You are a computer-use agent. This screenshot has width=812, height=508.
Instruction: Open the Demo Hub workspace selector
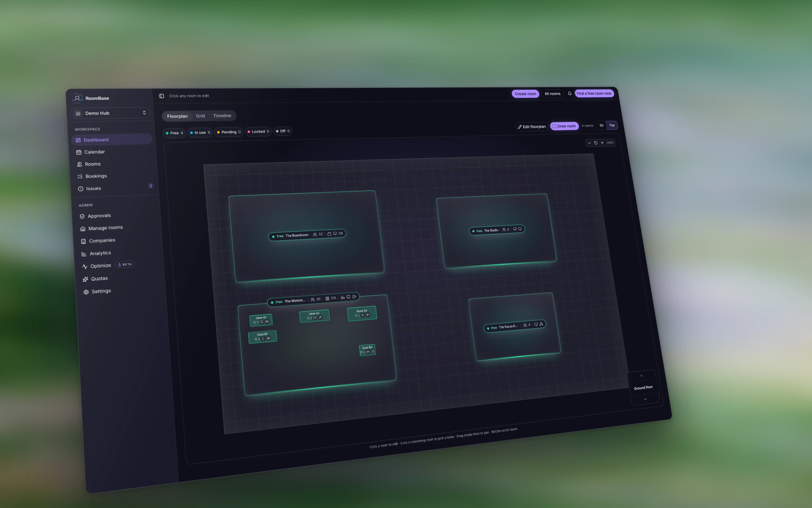click(110, 113)
